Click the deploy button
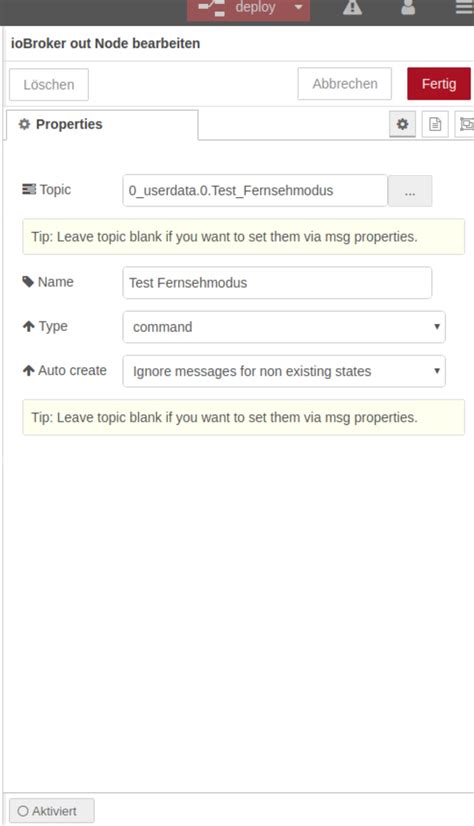Image resolution: width=474 pixels, height=826 pixels. coord(237,9)
